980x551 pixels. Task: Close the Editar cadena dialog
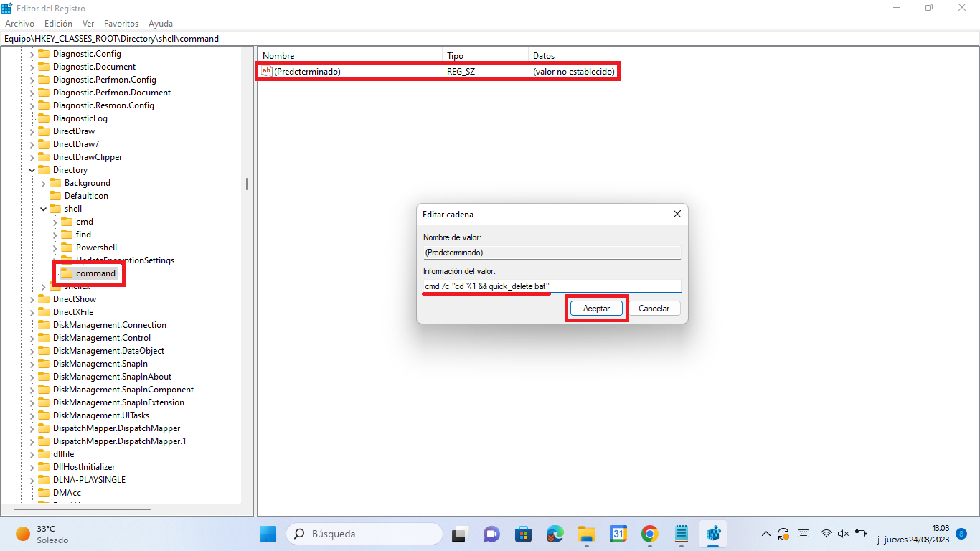pos(677,214)
